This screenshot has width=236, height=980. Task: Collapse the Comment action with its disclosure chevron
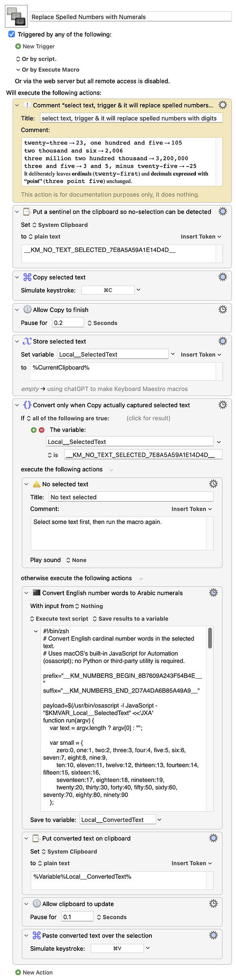[x=17, y=105]
